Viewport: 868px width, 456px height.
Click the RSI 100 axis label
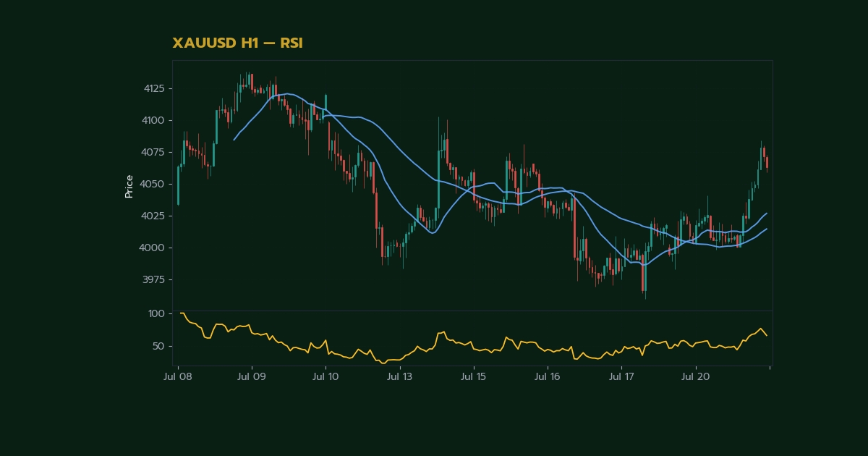[157, 313]
